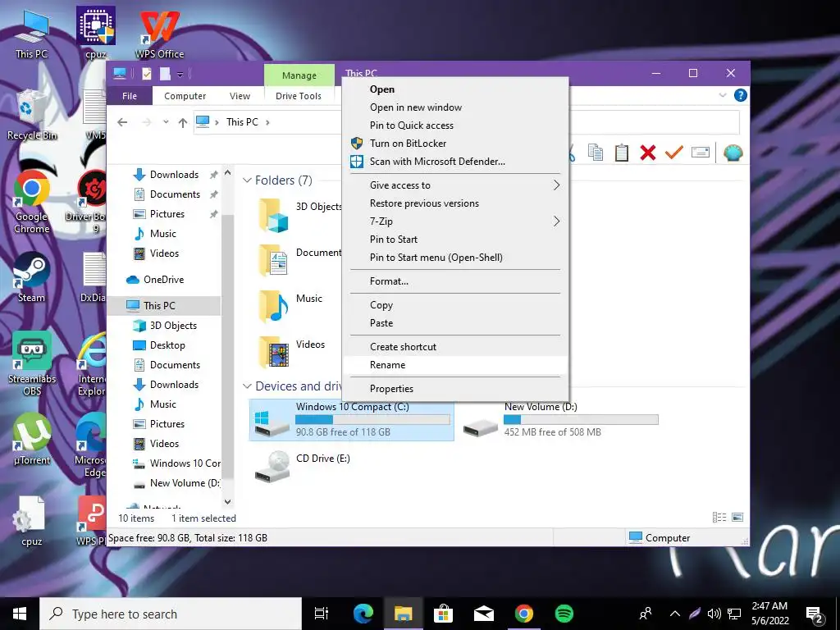Click the orange checkmark properties icon
The width and height of the screenshot is (840, 630).
click(674, 153)
